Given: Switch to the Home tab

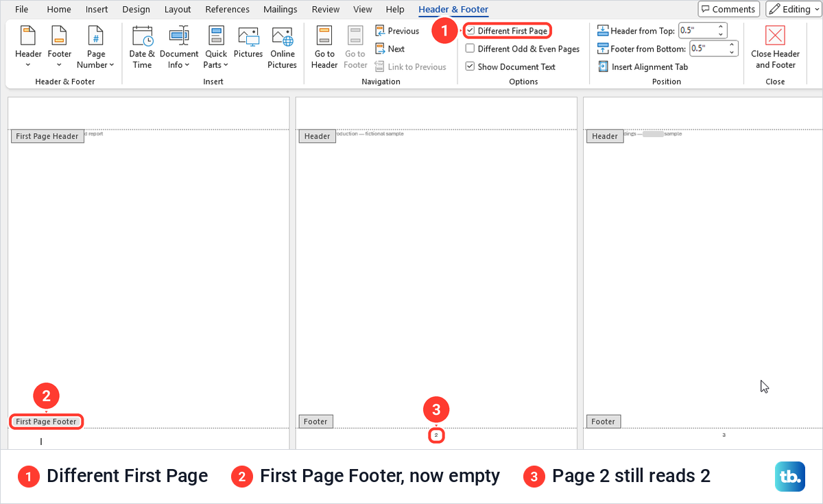Looking at the screenshot, I should click(x=59, y=9).
